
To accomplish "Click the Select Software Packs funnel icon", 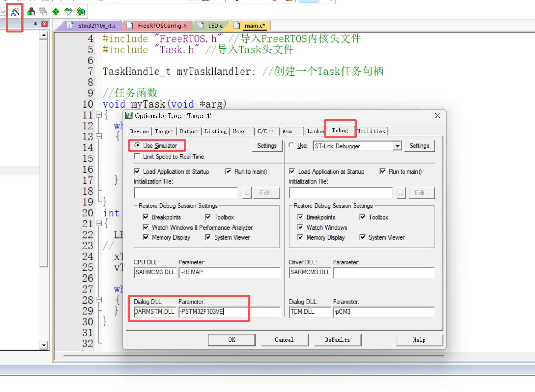I will (68, 12).
